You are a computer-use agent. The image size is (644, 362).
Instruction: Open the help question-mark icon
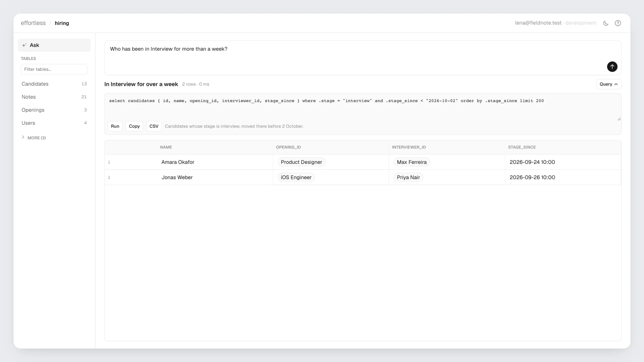[618, 23]
